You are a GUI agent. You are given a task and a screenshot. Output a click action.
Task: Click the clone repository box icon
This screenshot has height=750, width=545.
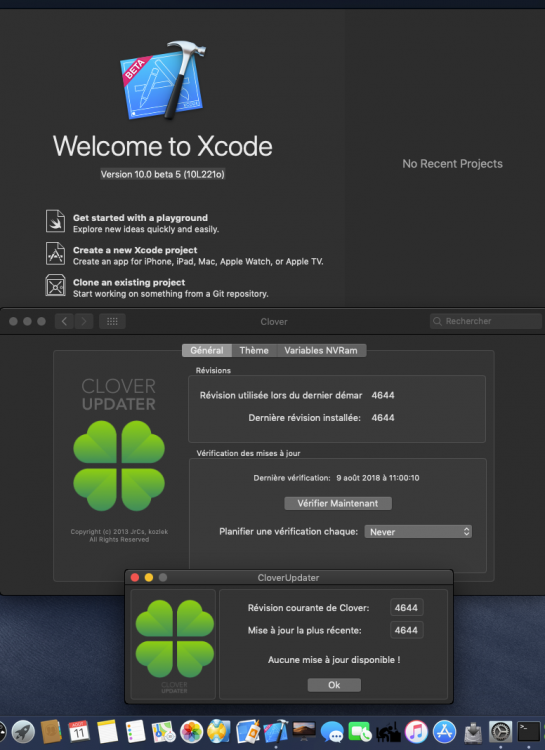point(56,285)
